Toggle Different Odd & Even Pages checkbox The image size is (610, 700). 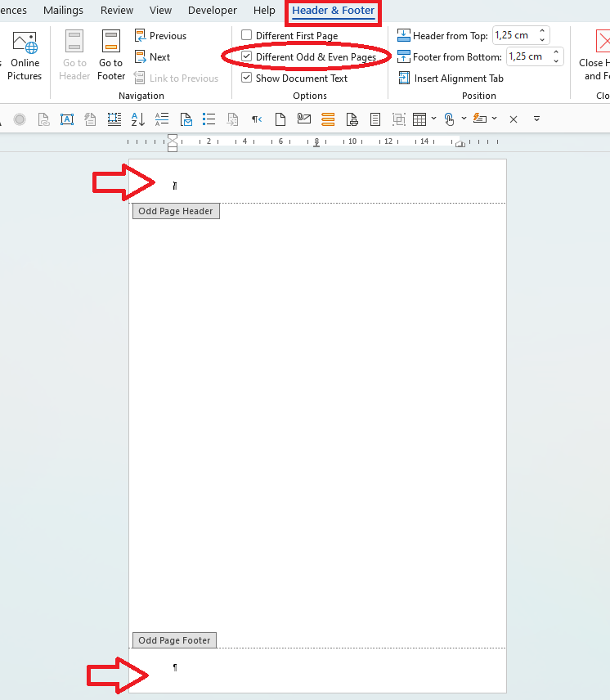click(x=246, y=56)
